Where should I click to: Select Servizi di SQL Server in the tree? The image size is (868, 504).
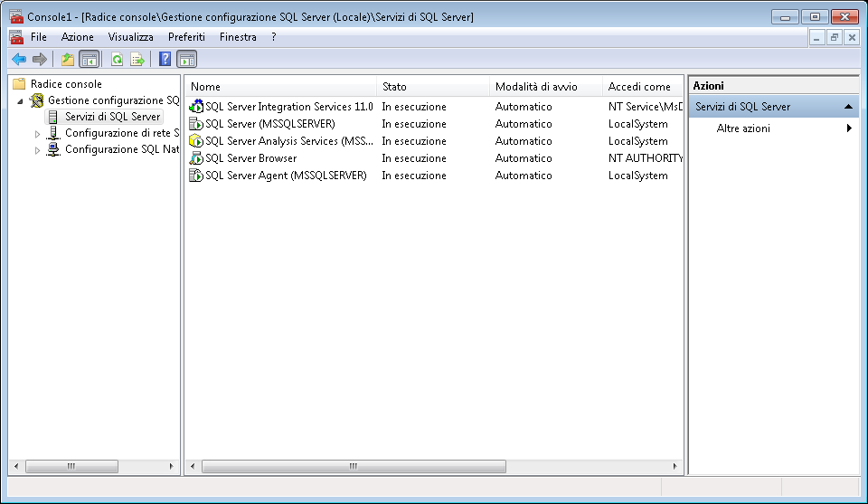click(x=112, y=117)
